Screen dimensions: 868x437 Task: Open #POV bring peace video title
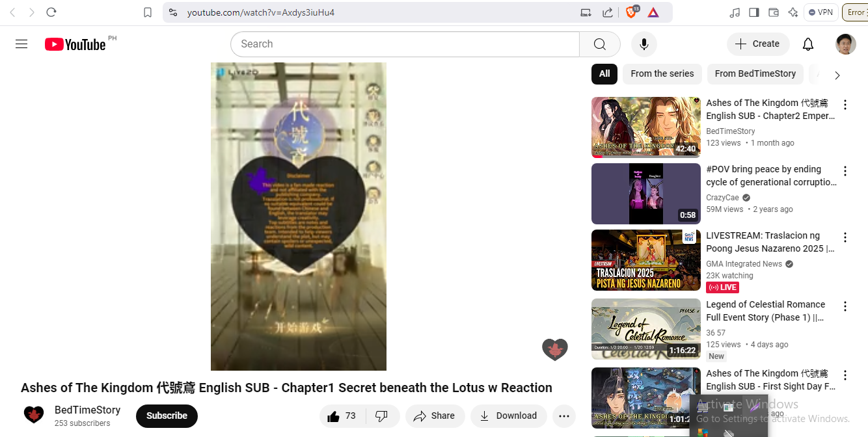pyautogui.click(x=771, y=176)
